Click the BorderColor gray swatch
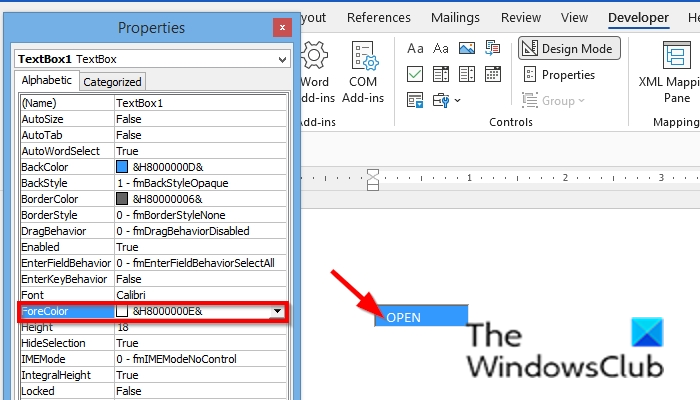The height and width of the screenshot is (400, 700). click(x=122, y=199)
